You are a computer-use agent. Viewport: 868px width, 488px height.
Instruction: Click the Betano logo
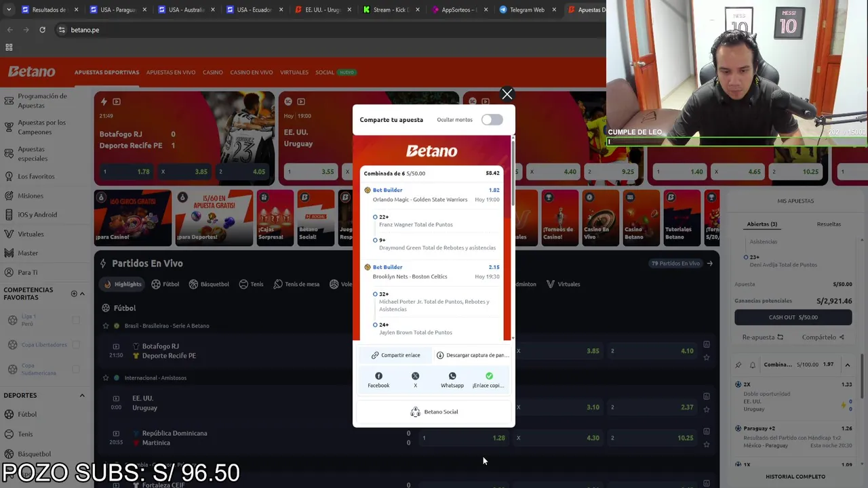(31, 72)
